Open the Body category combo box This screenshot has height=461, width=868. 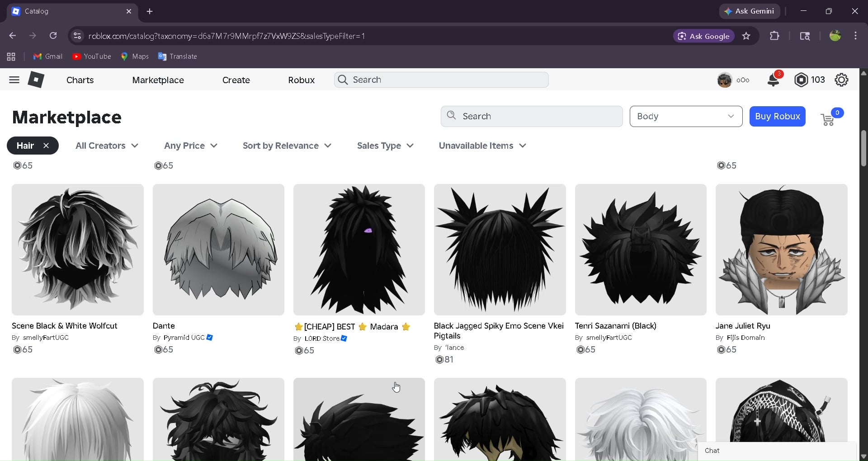(x=685, y=117)
